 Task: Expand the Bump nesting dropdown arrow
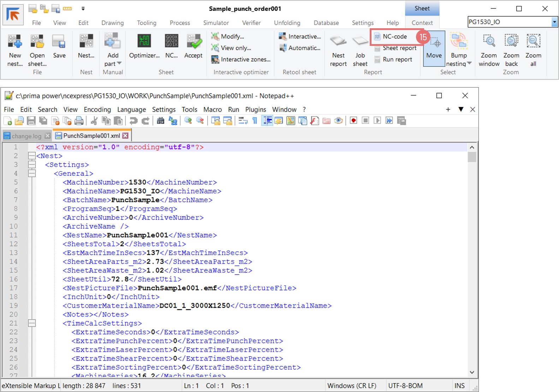pos(469,64)
